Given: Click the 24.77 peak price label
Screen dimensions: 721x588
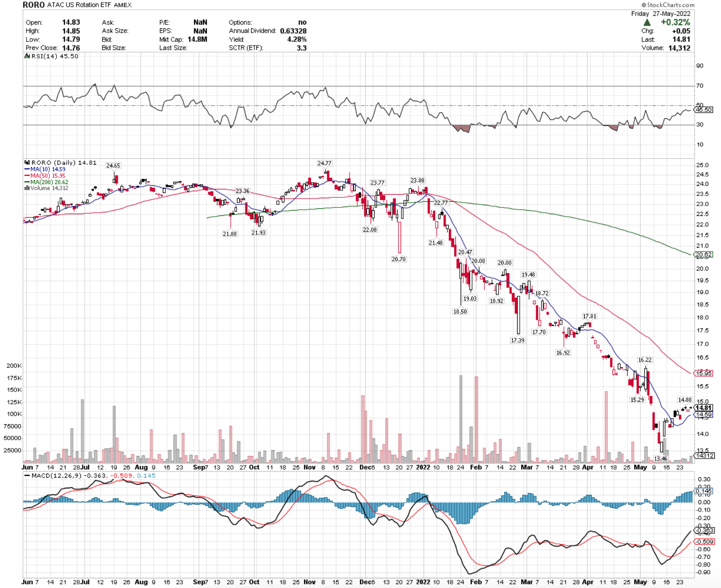Looking at the screenshot, I should [x=324, y=163].
